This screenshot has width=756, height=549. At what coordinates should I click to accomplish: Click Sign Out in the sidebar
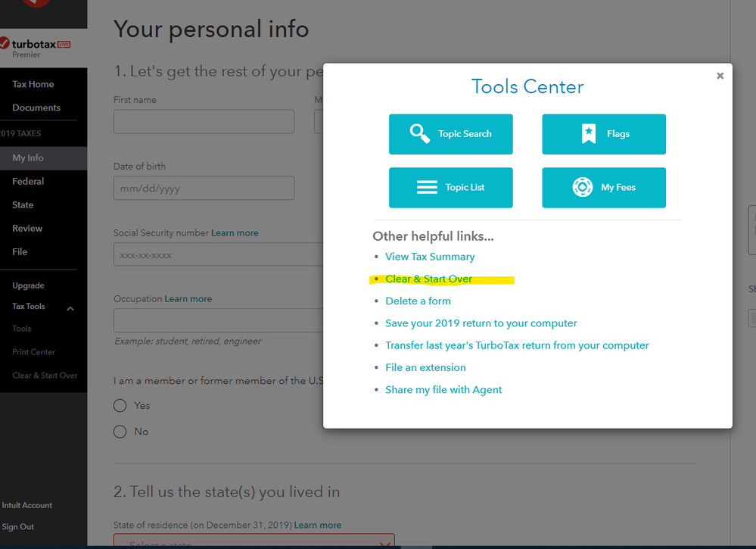tap(18, 527)
